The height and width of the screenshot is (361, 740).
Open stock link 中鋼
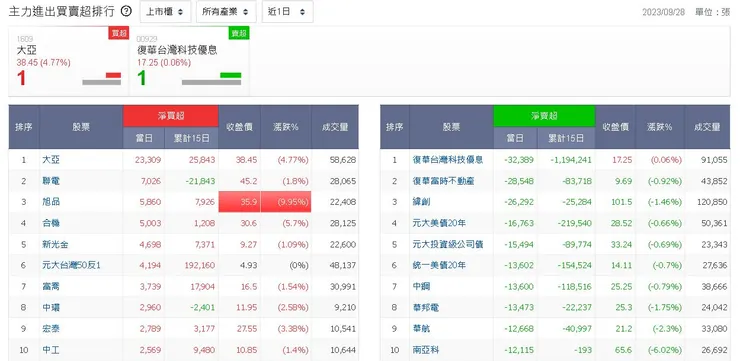(x=421, y=286)
